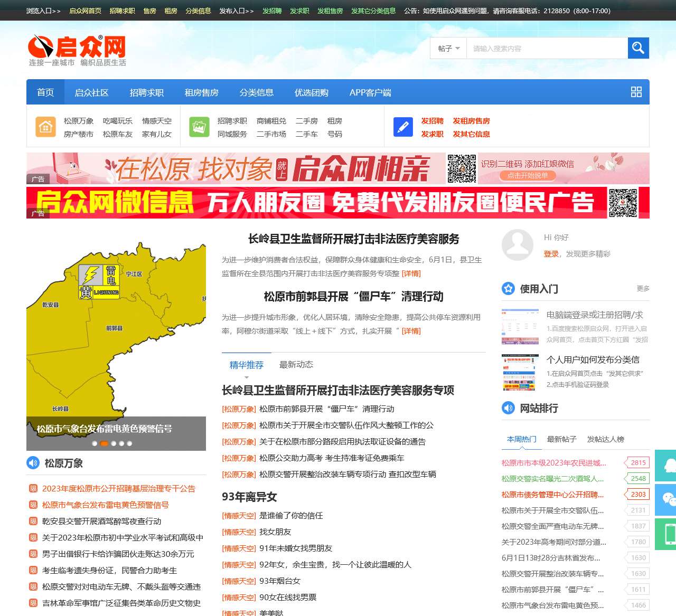This screenshot has height=616, width=676.
Task: Open the 电脑端登录注册招聘 guide thumbnail
Action: (x=520, y=327)
